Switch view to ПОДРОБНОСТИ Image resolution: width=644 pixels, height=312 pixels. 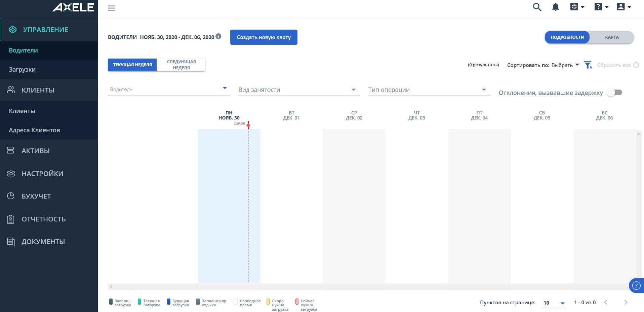[x=567, y=37]
